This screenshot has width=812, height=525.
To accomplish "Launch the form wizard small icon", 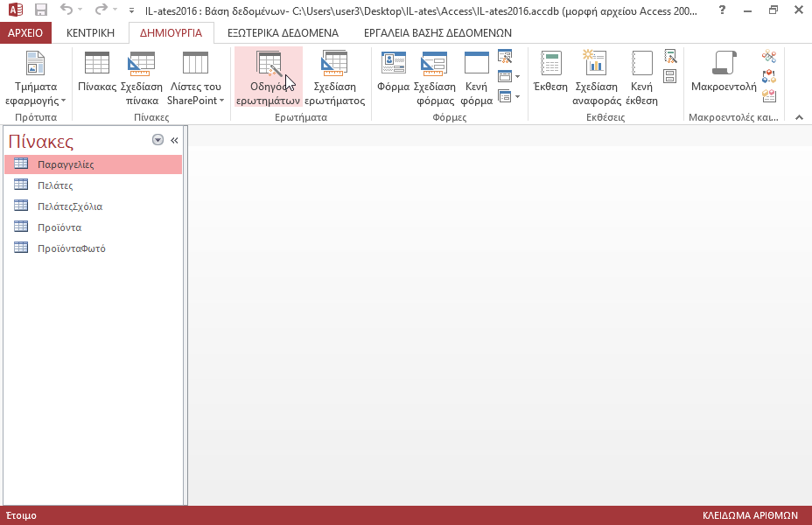I will 505,56.
